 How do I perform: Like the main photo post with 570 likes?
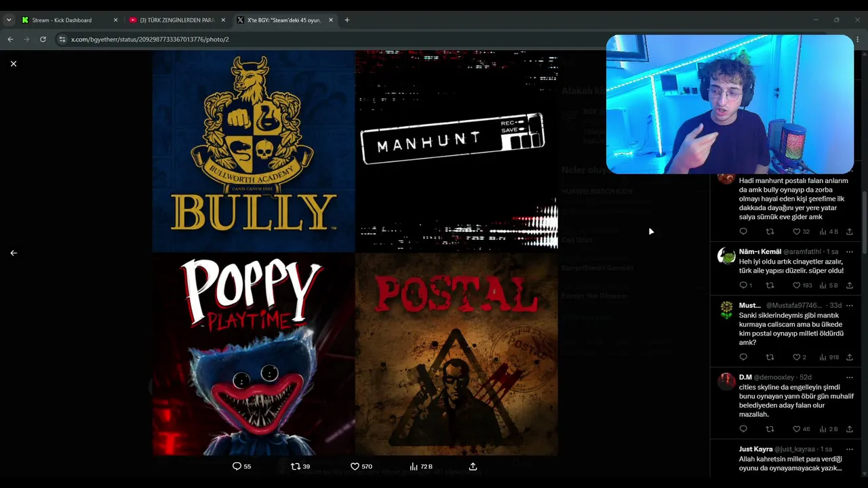click(x=361, y=466)
